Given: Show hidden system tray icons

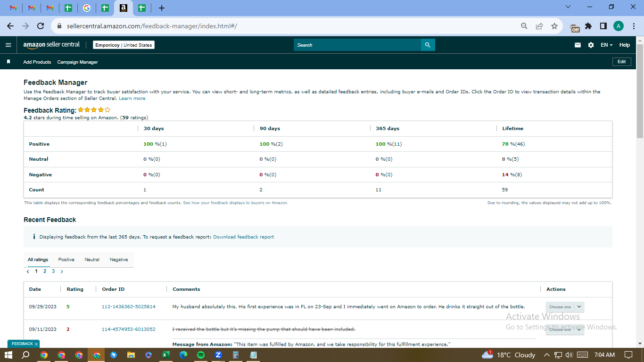Looking at the screenshot, I should pyautogui.click(x=547, y=355).
